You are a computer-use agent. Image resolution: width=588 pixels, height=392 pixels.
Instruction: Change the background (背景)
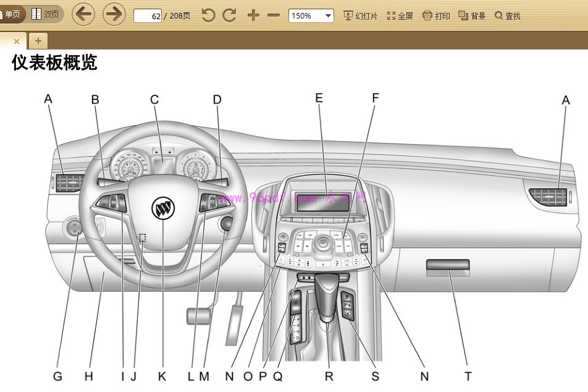472,16
